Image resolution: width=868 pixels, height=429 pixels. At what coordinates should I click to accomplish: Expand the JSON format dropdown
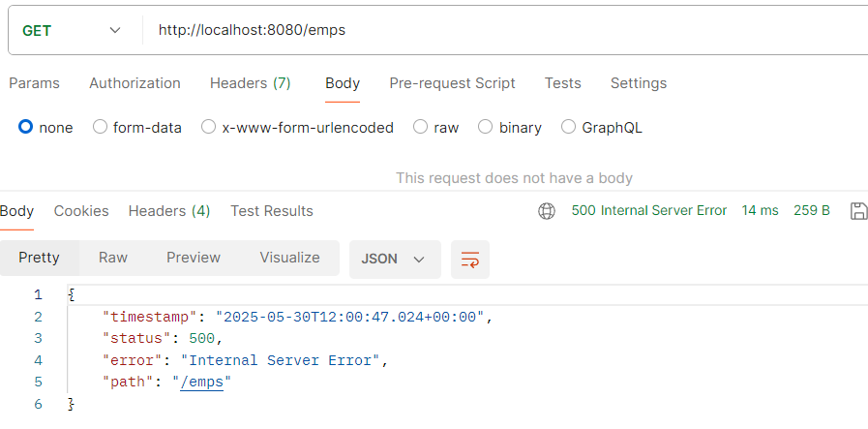click(x=395, y=259)
